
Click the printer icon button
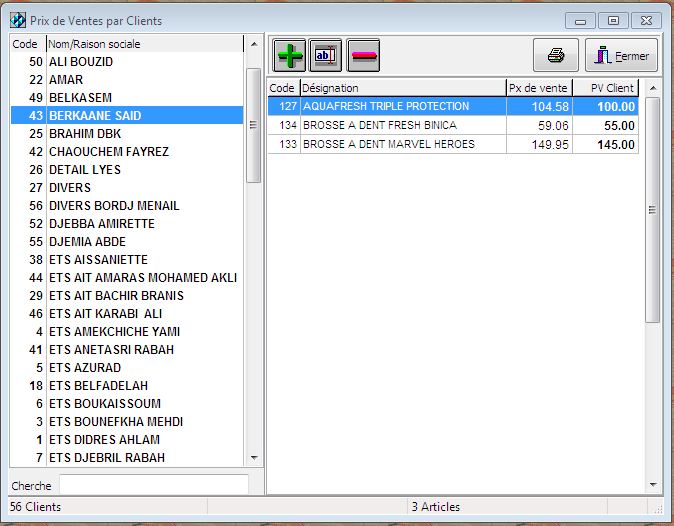click(x=556, y=55)
